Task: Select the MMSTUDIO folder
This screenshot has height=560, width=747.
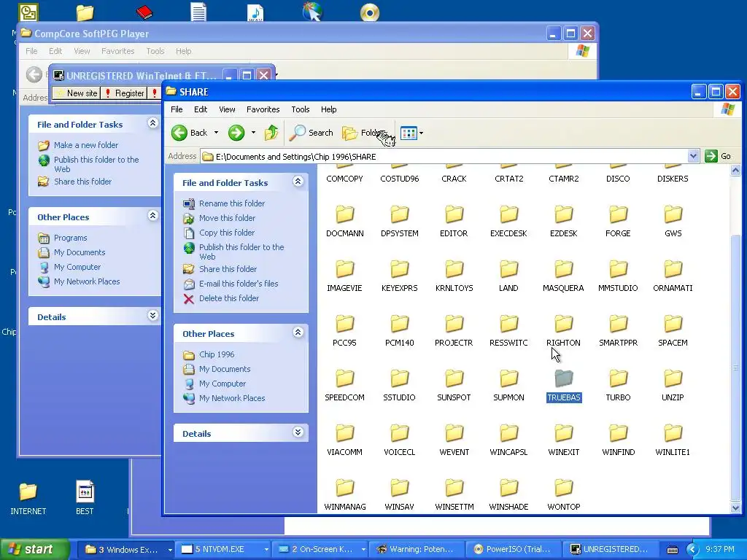Action: pyautogui.click(x=618, y=276)
